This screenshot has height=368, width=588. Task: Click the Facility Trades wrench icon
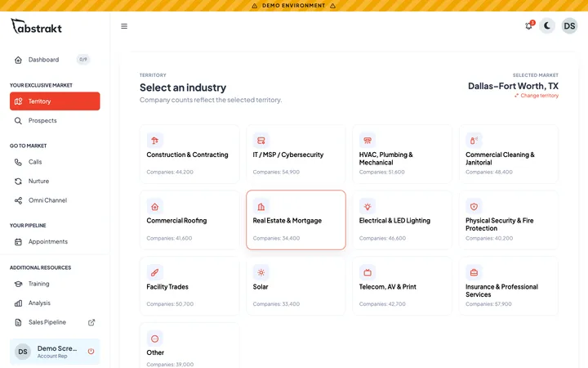click(154, 272)
